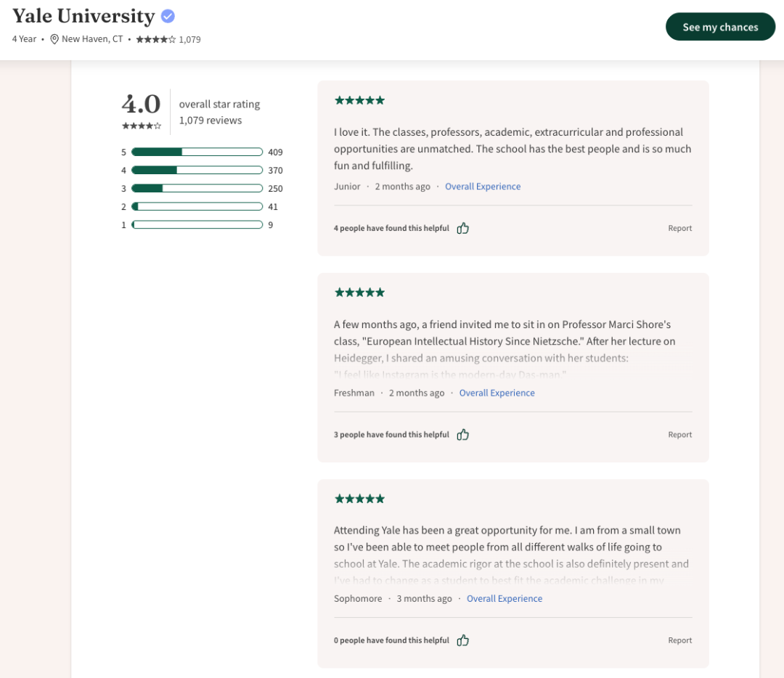Viewport: 784px width, 678px height.
Task: Click '0 people have found this helpful'
Action: click(x=391, y=640)
